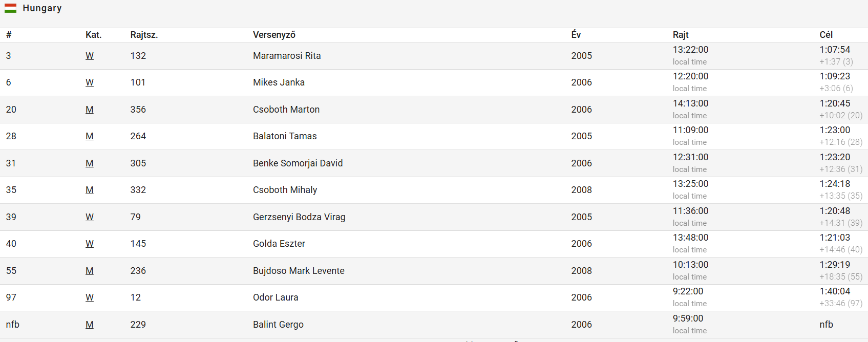Open M category link for Balint Gergo
This screenshot has height=342, width=868.
tap(90, 325)
